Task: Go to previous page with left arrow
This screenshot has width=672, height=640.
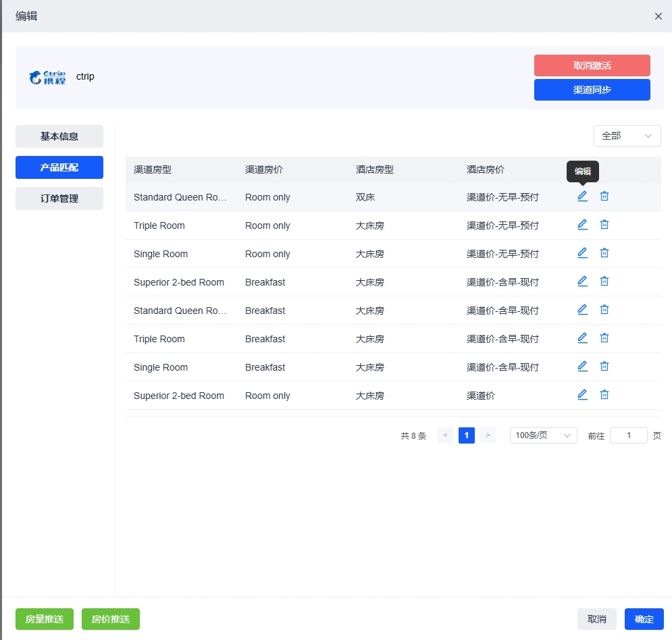Action: tap(445, 435)
